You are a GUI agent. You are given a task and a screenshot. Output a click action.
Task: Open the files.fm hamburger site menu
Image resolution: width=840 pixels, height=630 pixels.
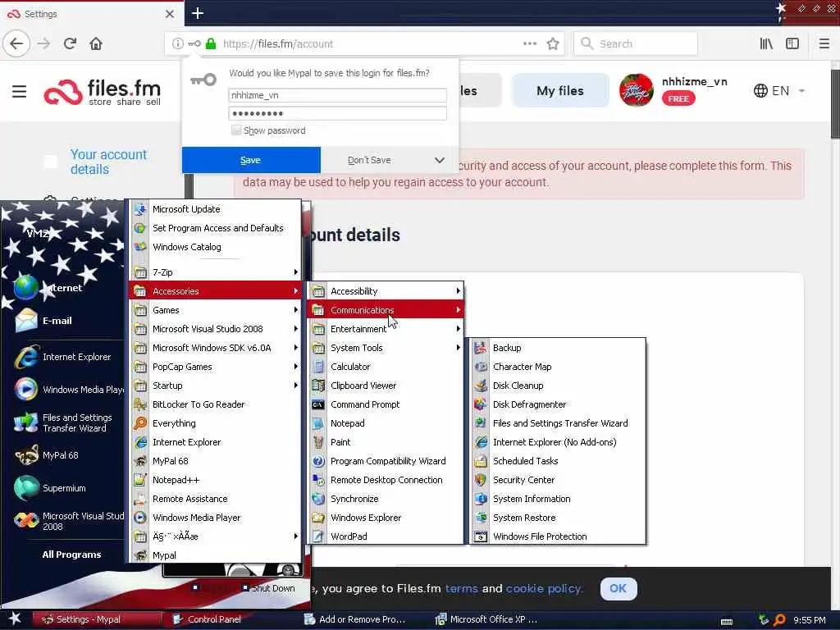pos(20,91)
